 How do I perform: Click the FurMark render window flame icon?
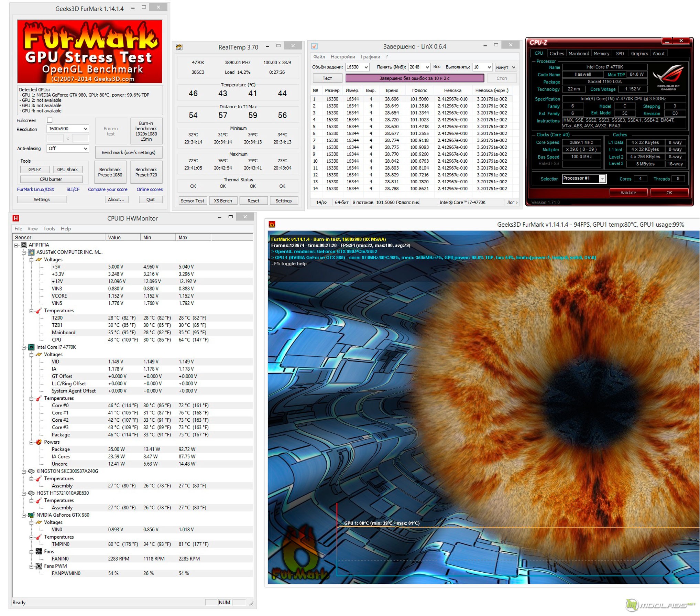tap(272, 225)
